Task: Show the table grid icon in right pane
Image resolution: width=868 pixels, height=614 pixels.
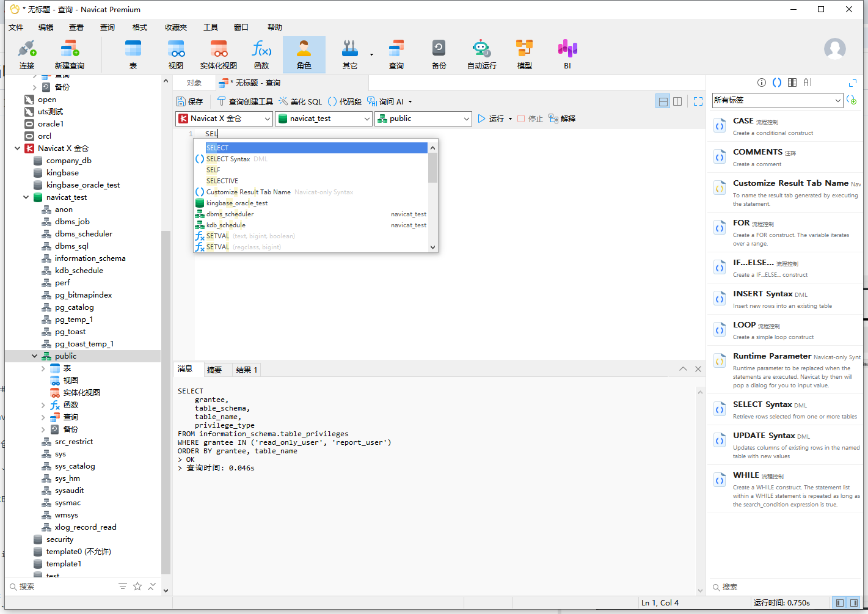Action: coord(792,82)
